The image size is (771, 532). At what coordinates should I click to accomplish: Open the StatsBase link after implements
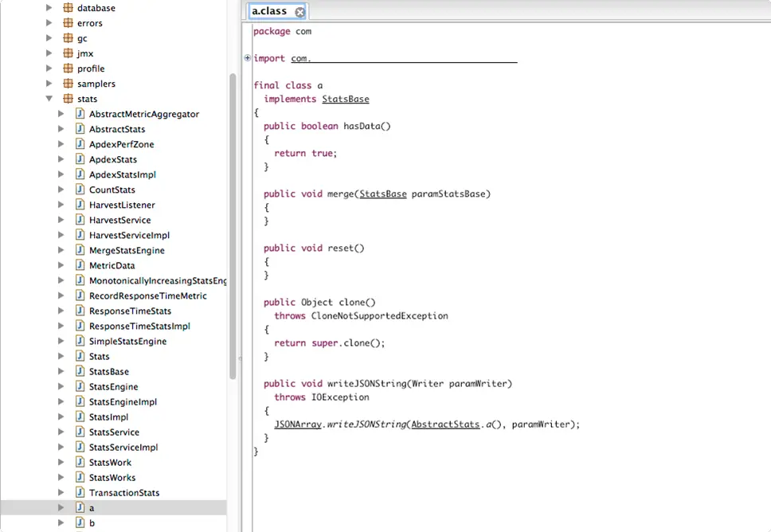pos(345,99)
